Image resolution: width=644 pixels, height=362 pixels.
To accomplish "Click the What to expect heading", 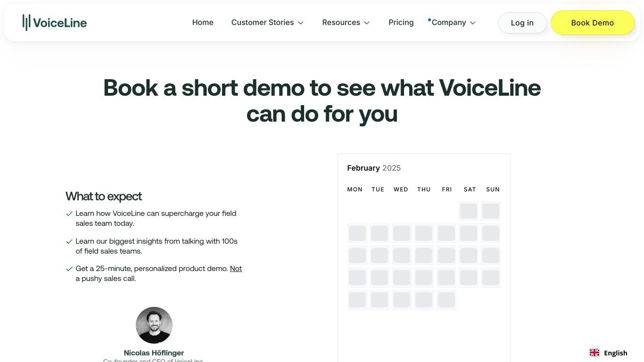I will [x=104, y=196].
